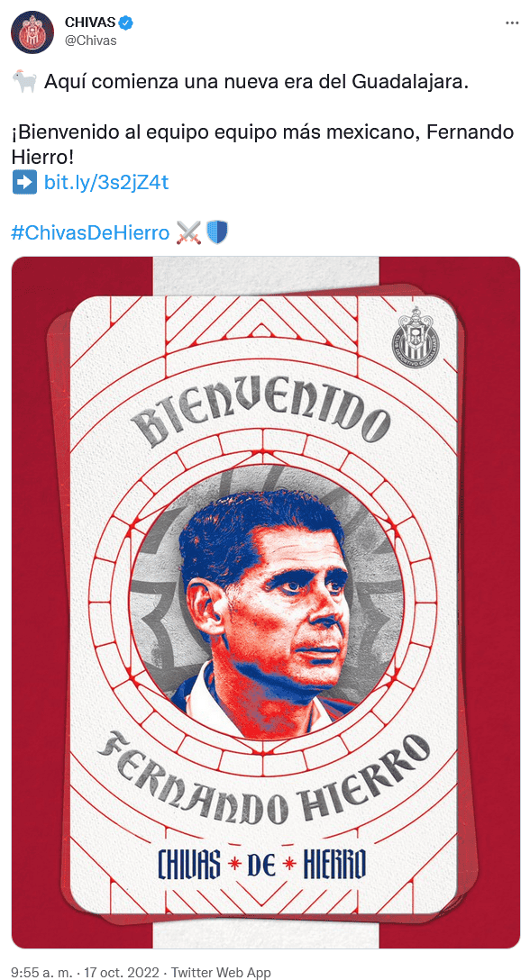Click the CHIVAS display name
This screenshot has width=530, height=980.
pyautogui.click(x=91, y=23)
